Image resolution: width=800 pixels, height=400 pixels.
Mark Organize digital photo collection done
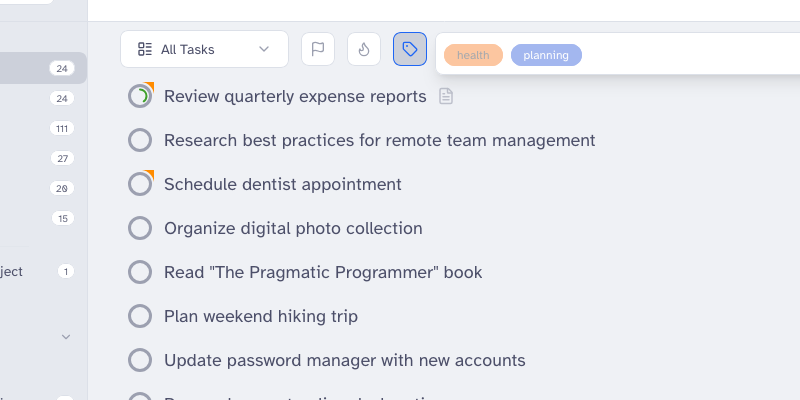pyautogui.click(x=140, y=229)
